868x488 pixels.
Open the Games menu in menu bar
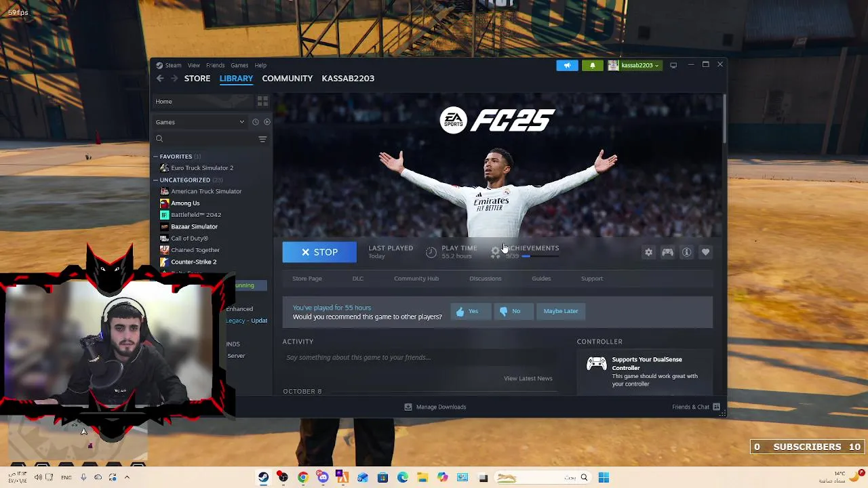pos(239,65)
